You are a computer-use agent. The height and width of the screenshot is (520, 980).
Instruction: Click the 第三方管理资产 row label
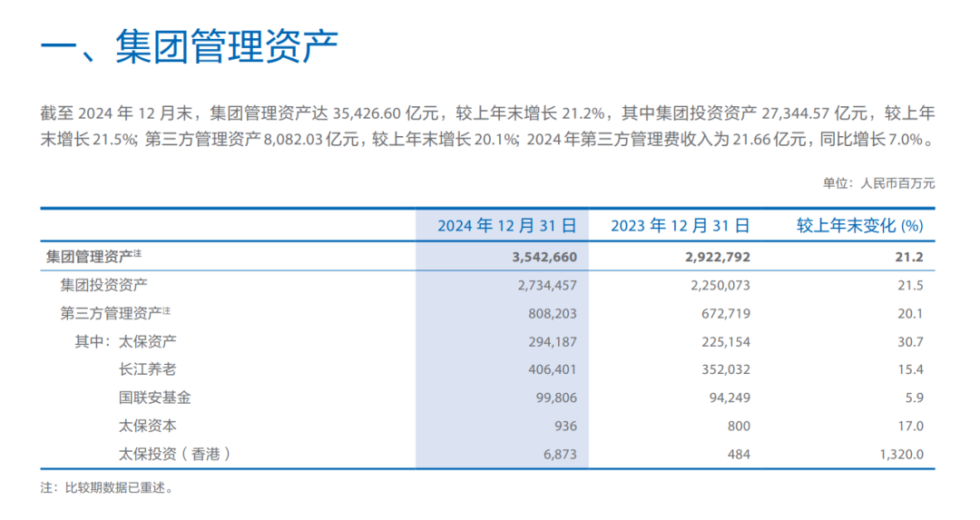[115, 313]
